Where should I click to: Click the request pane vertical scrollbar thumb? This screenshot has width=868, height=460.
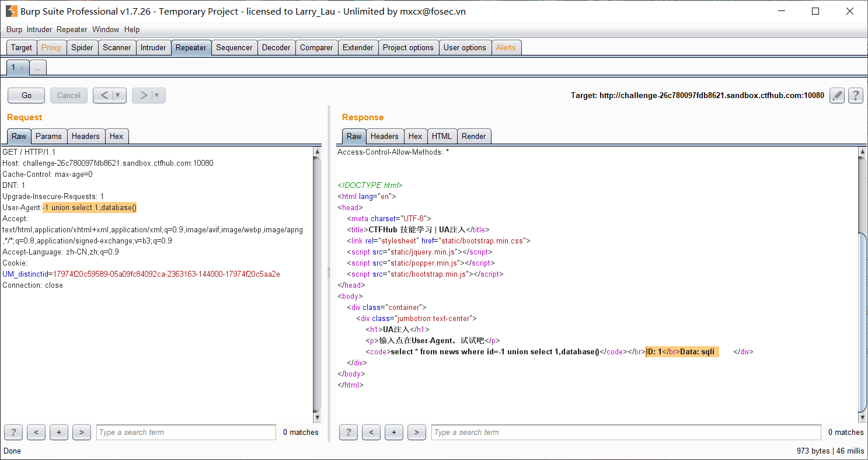click(x=317, y=285)
